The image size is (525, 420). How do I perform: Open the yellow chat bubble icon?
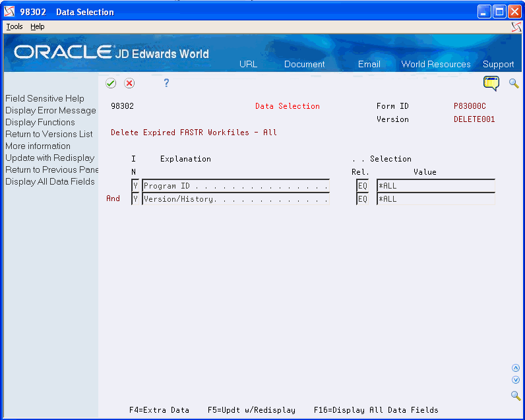point(491,83)
